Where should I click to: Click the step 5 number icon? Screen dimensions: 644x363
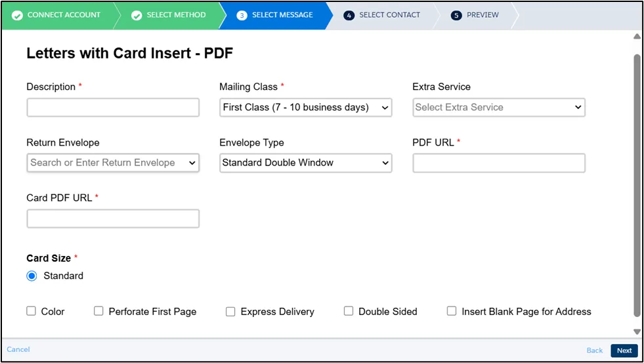click(x=456, y=15)
